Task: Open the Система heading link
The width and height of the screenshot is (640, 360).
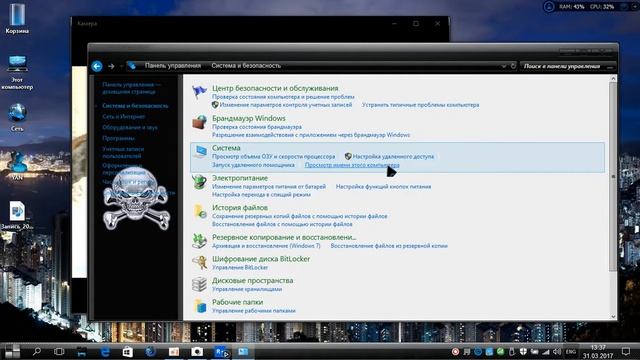Action: point(226,148)
